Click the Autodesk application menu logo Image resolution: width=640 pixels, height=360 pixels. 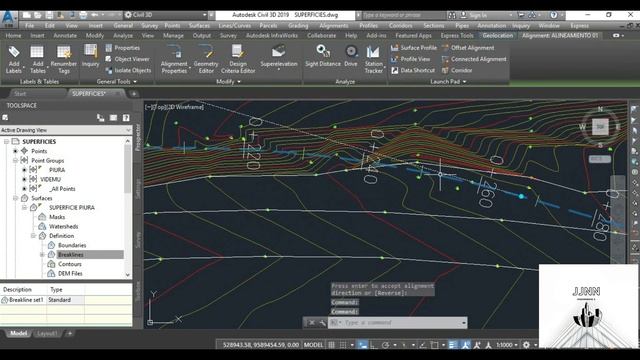coord(8,19)
